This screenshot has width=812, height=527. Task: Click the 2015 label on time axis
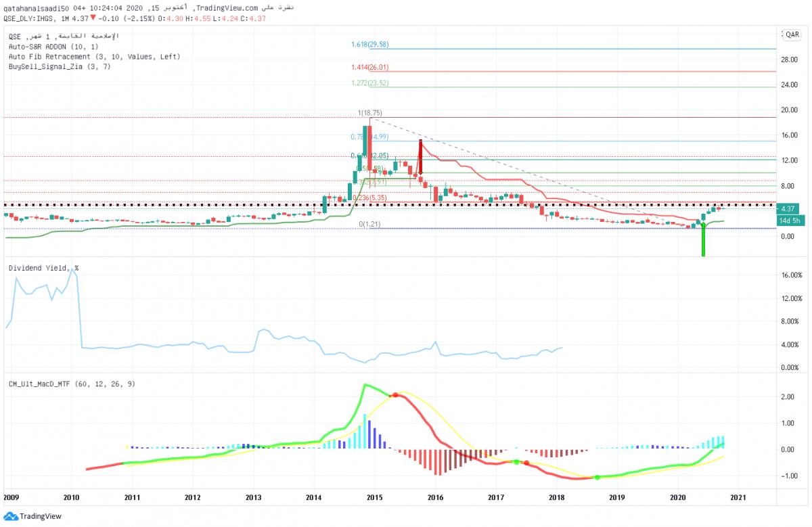[375, 497]
